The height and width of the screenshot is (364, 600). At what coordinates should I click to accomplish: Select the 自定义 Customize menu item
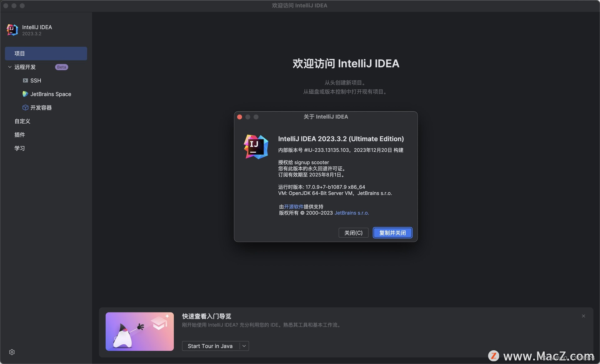(x=22, y=121)
